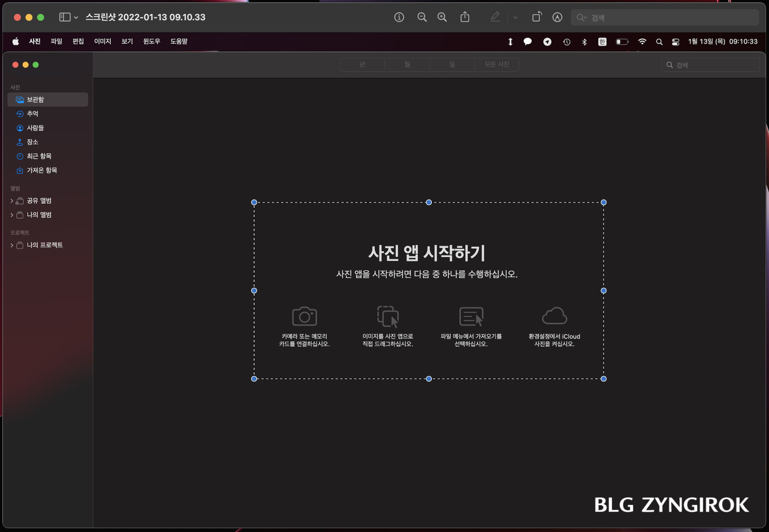
Task: Select the 모든 사진 tab
Action: 497,64
